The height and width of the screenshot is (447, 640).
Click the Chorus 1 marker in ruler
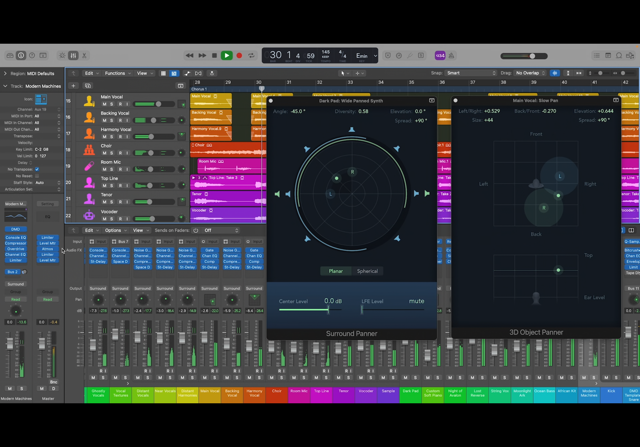(200, 89)
